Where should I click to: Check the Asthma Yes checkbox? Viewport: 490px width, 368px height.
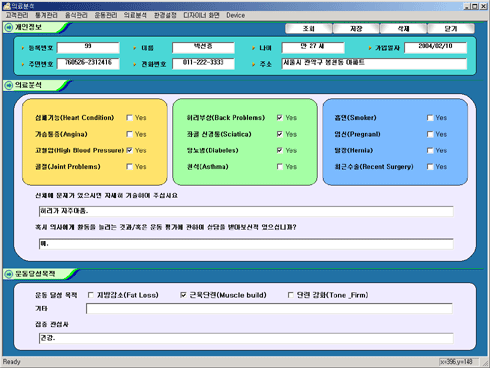click(280, 167)
